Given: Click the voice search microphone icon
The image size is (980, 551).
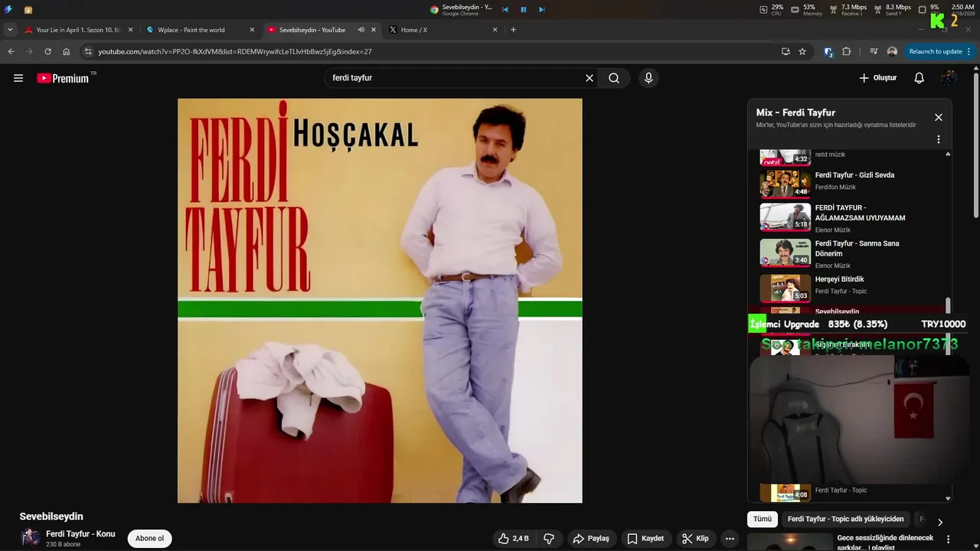Looking at the screenshot, I should (648, 78).
